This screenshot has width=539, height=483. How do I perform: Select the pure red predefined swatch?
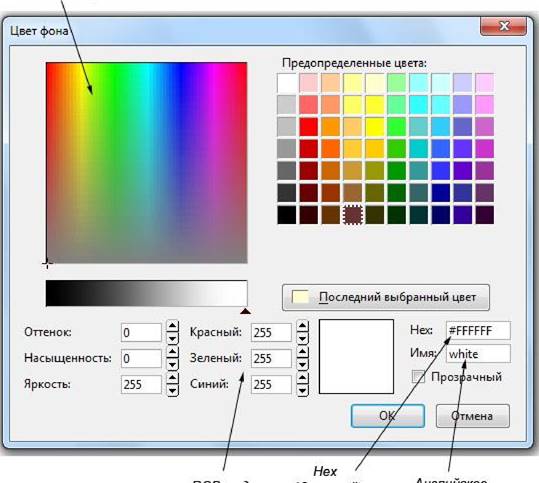pyautogui.click(x=308, y=127)
